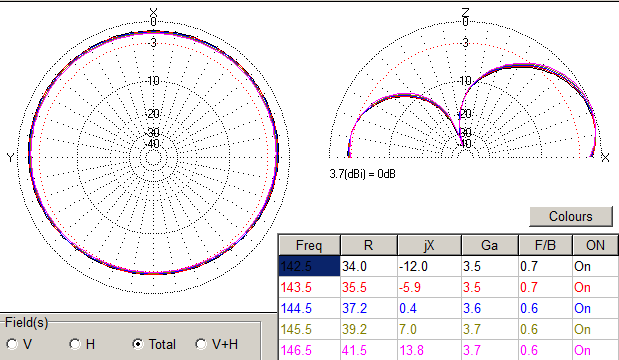The height and width of the screenshot is (360, 619).
Task: Click the R value 39.2
Action: tap(369, 329)
